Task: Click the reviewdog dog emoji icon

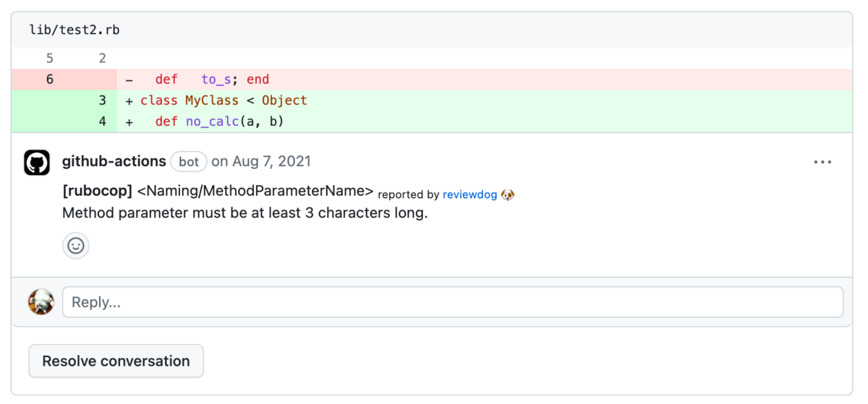Action: 508,194
